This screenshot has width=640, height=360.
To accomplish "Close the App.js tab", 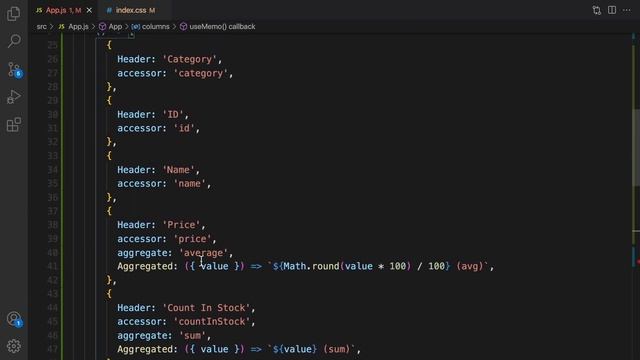I will click(89, 10).
